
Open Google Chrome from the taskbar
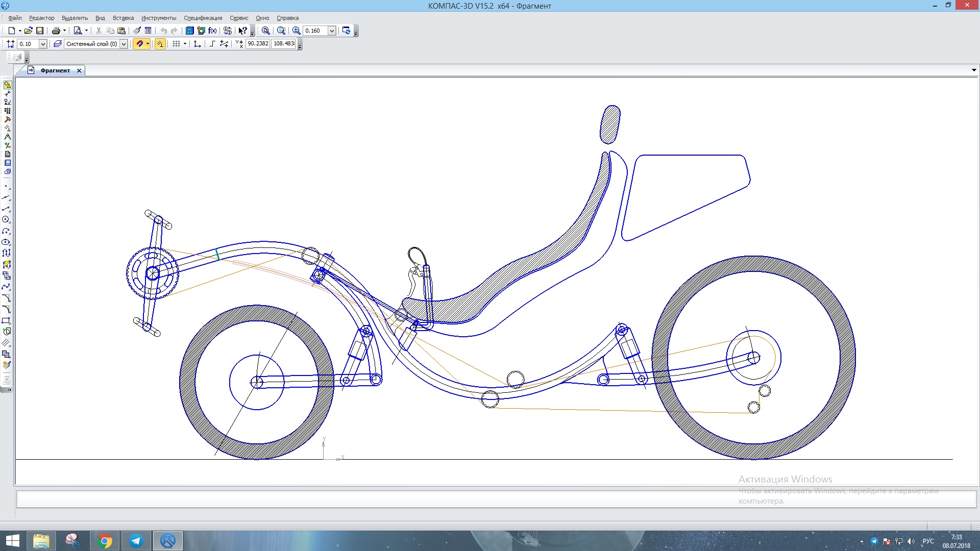[x=105, y=541]
